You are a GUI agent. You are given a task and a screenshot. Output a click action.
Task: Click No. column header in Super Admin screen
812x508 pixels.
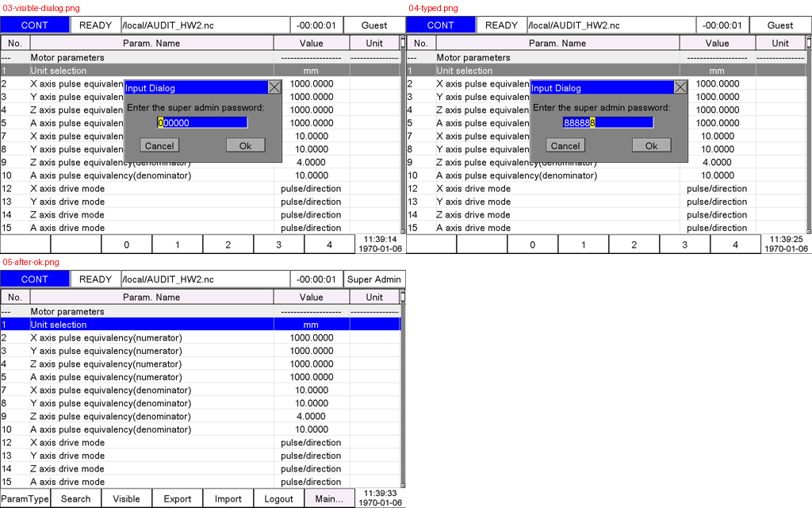point(15,297)
